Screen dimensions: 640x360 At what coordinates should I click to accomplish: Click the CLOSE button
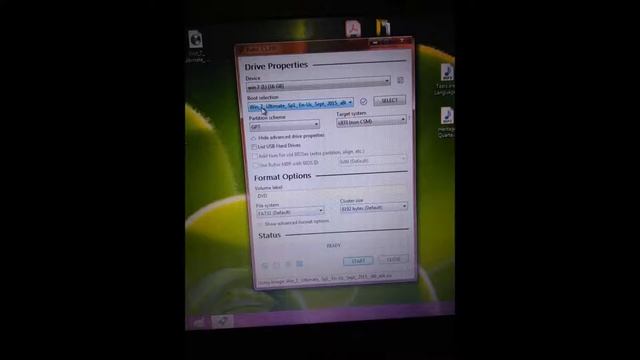coord(393,259)
